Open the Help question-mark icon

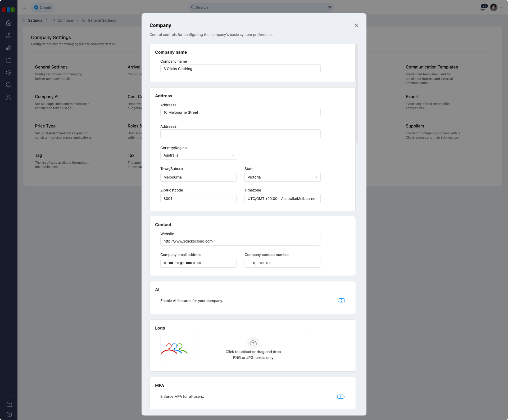[x=9, y=414]
